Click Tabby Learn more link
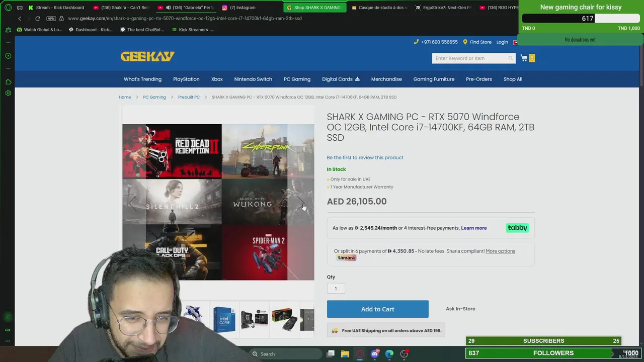The width and height of the screenshot is (644, 362). coord(474,228)
